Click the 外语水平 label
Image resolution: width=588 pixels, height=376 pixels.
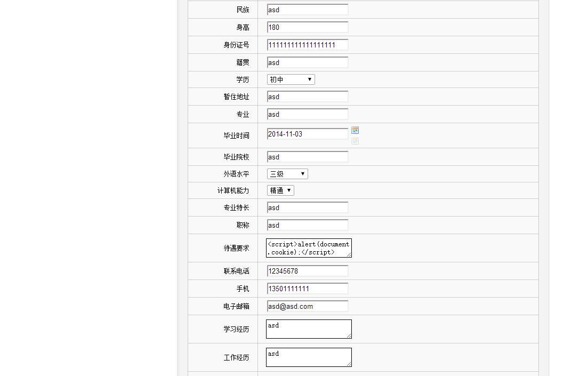click(x=236, y=174)
